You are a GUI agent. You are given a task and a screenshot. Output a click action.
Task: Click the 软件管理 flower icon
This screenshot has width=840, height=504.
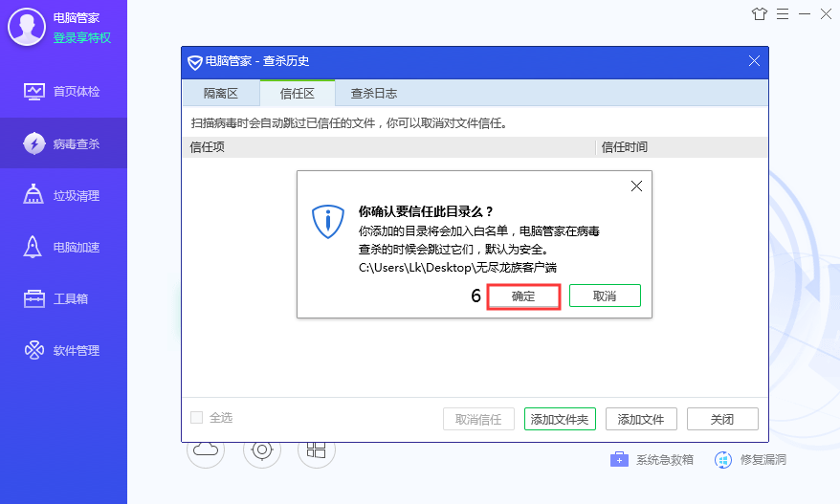click(34, 350)
